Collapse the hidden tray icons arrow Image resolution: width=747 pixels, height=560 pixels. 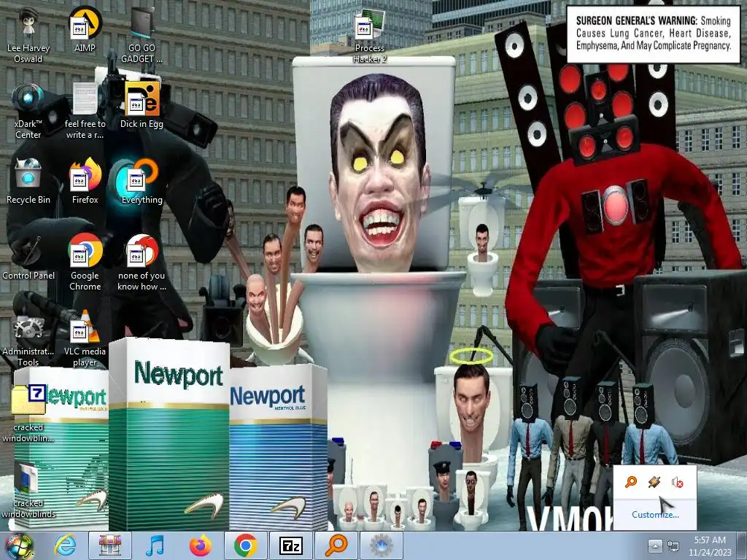click(x=655, y=545)
